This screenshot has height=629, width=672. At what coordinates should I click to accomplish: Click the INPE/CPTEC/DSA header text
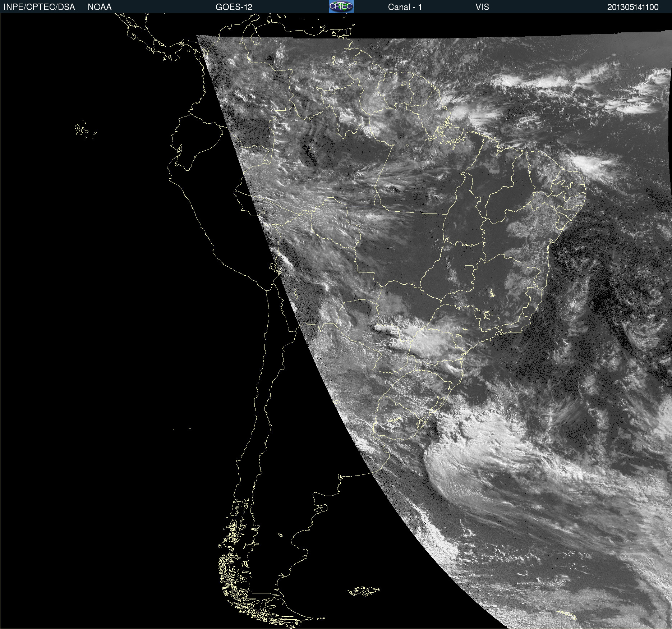[39, 7]
